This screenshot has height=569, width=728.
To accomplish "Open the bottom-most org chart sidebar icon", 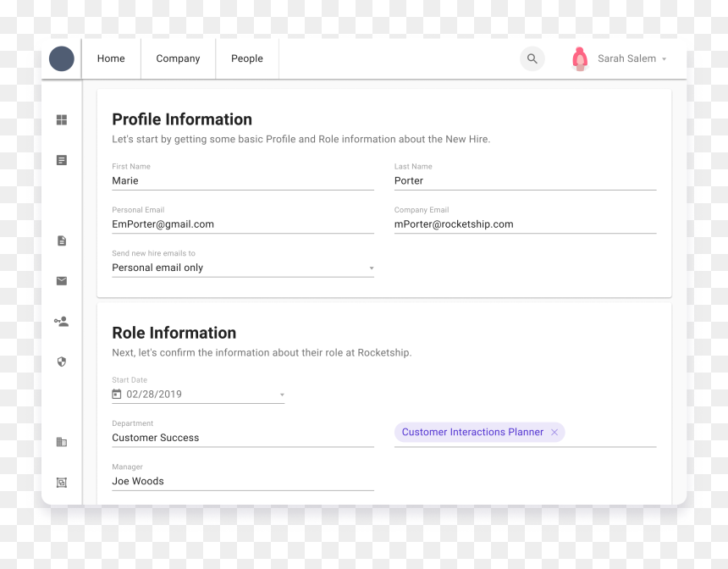I will (x=61, y=482).
